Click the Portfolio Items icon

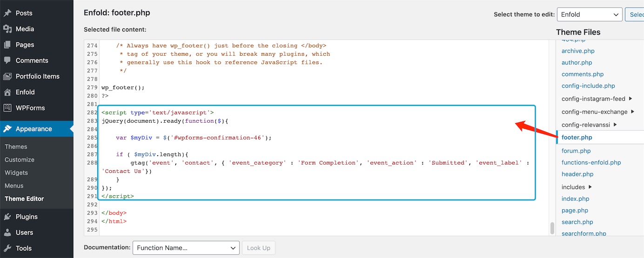(7, 76)
